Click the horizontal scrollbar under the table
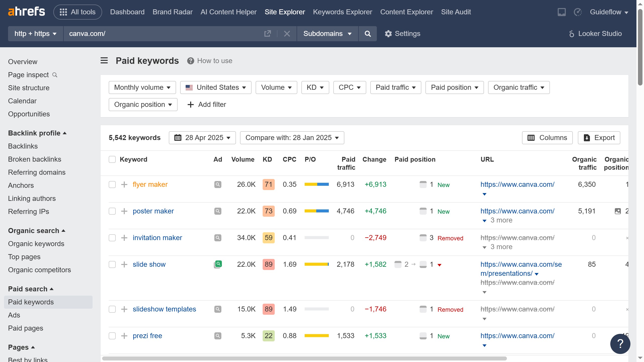 tap(304, 358)
